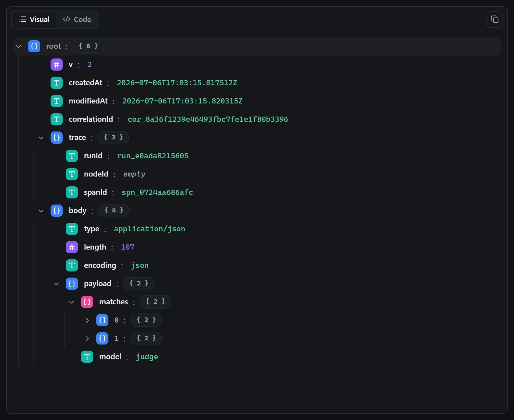Expand matches item 1
Screen dimensions: 514x420
pos(87,338)
